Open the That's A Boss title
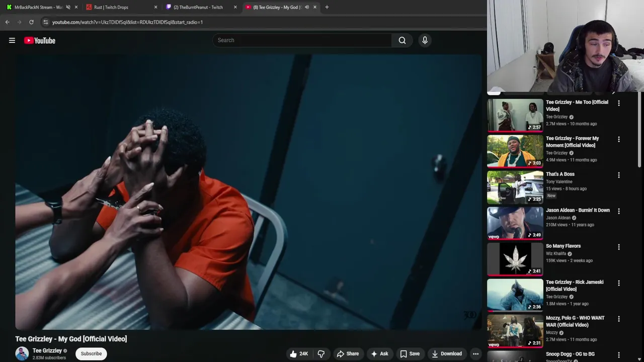Image resolution: width=644 pixels, height=362 pixels. tap(560, 174)
